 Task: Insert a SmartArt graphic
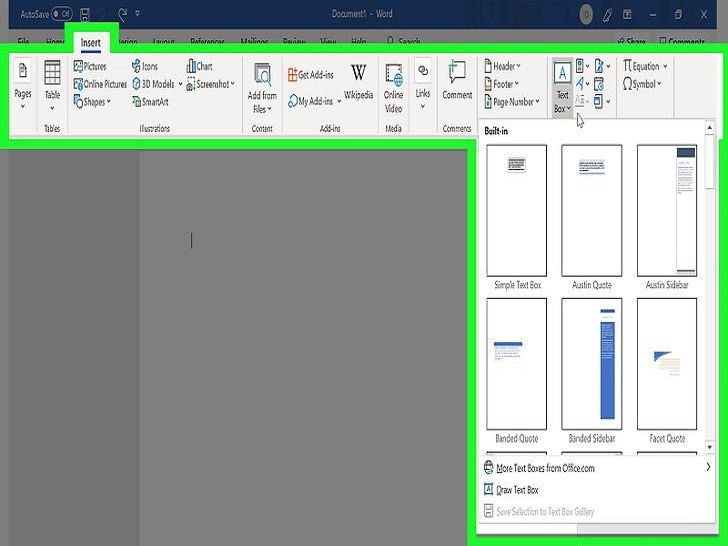pos(150,102)
